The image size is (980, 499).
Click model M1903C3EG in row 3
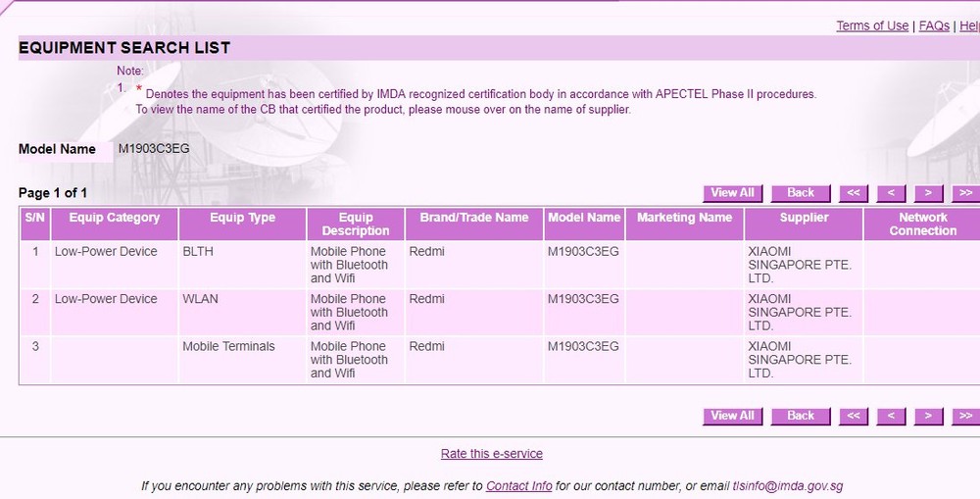point(583,346)
